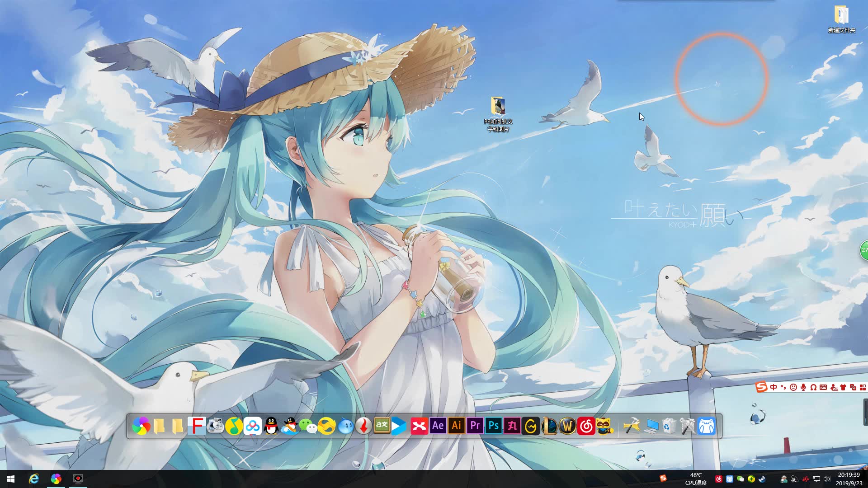
Task: Launch Adobe Illustrator dock icon
Action: tap(457, 426)
